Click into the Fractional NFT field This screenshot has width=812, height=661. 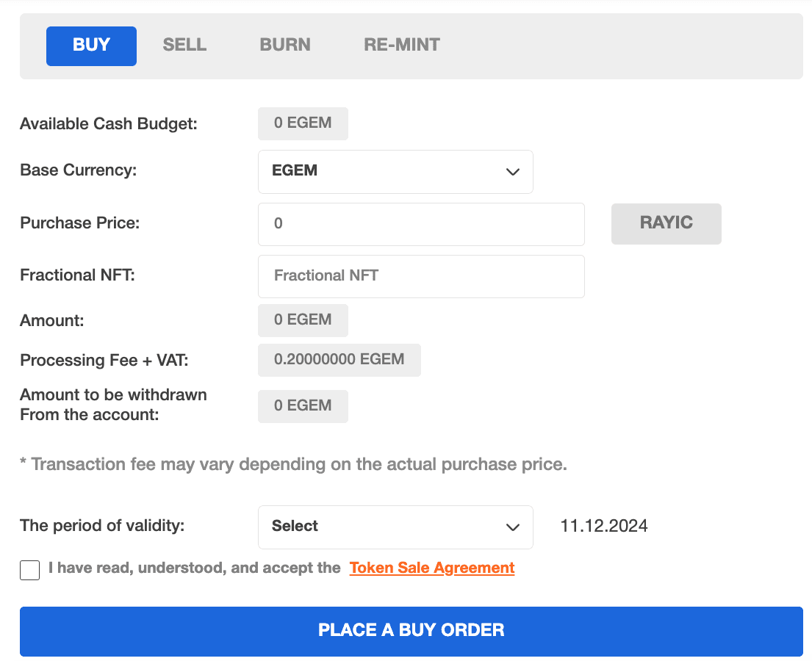420,276
